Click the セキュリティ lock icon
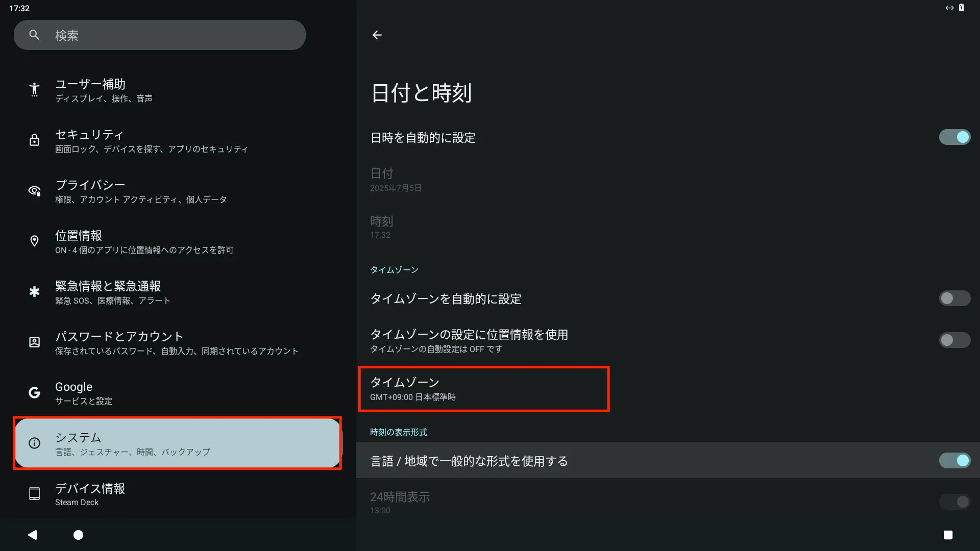 [x=34, y=140]
